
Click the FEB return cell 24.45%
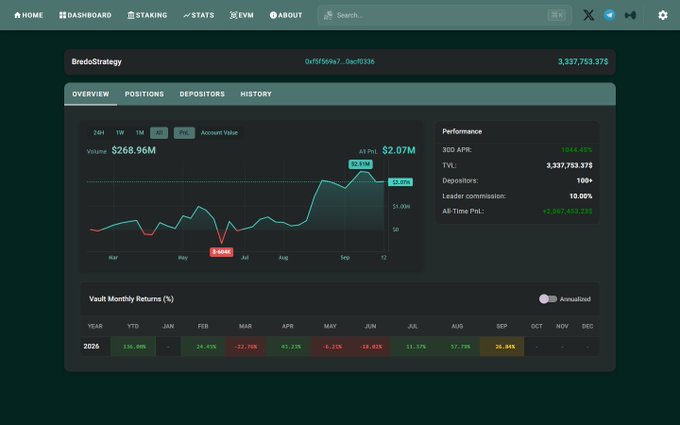203,347
